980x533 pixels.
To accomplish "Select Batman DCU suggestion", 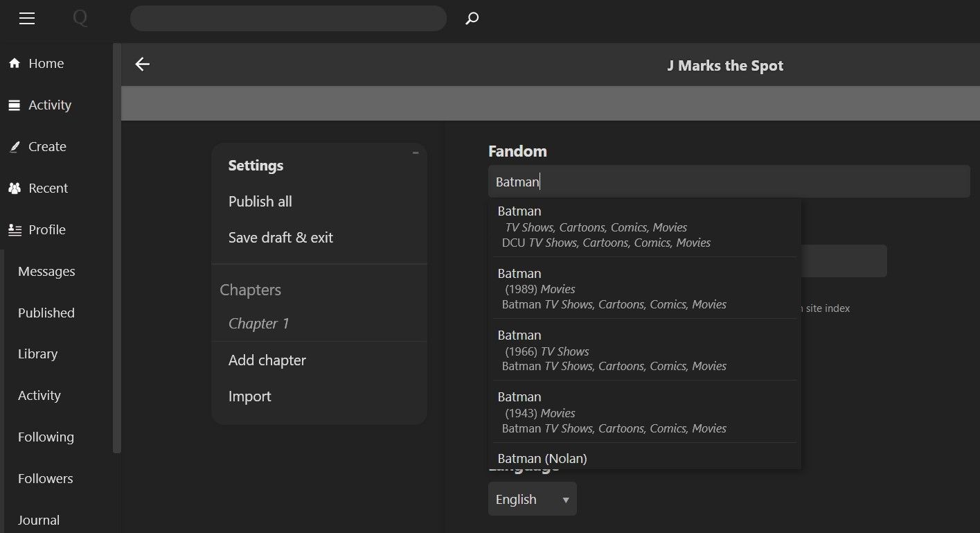I will click(645, 226).
